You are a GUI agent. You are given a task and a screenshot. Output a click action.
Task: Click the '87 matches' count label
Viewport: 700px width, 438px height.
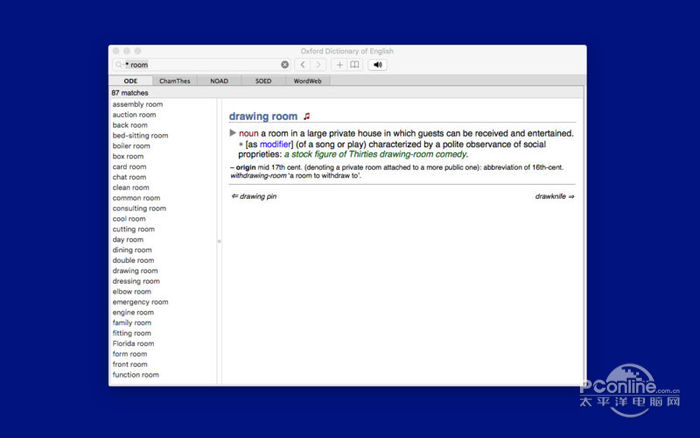[x=130, y=93]
